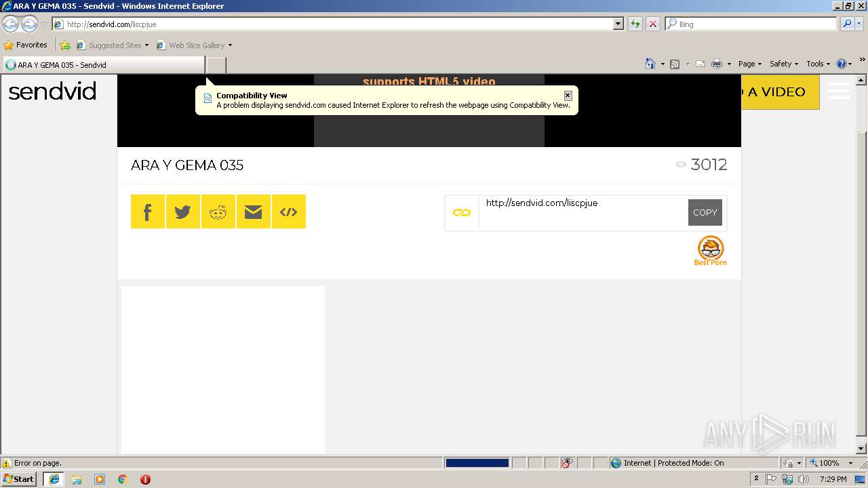
Task: Share video on Twitter
Action: click(183, 211)
